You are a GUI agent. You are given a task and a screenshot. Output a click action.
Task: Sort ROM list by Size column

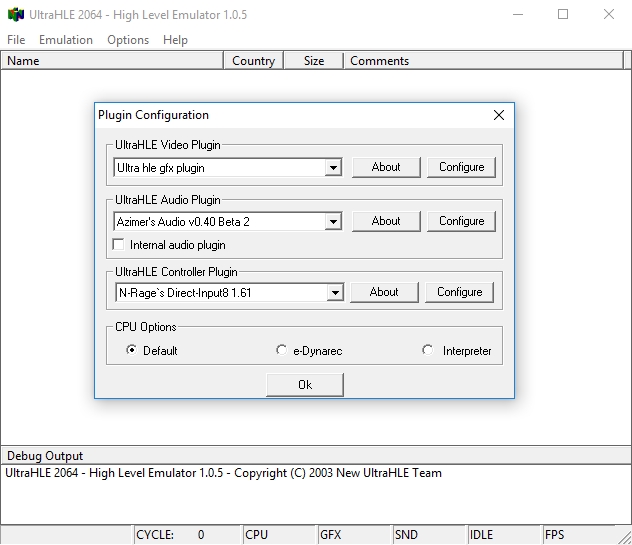(x=314, y=60)
